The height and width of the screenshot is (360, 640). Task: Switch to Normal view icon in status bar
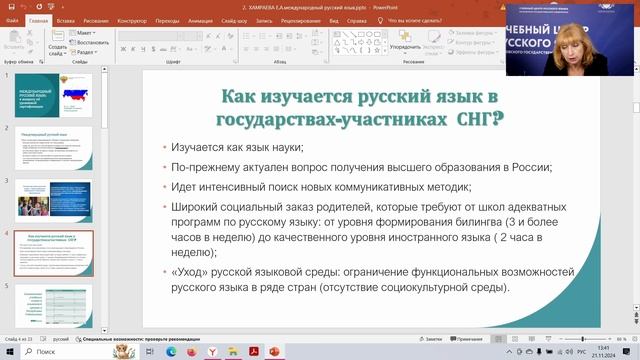(498, 339)
